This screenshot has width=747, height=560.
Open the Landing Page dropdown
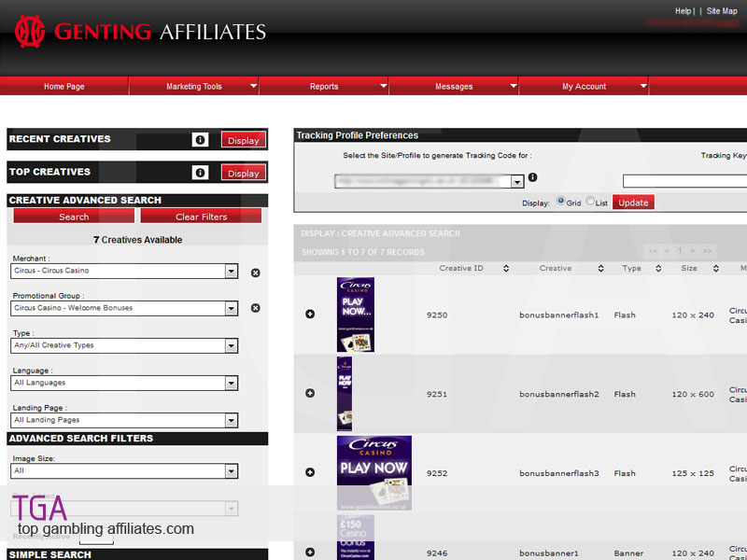[124, 420]
